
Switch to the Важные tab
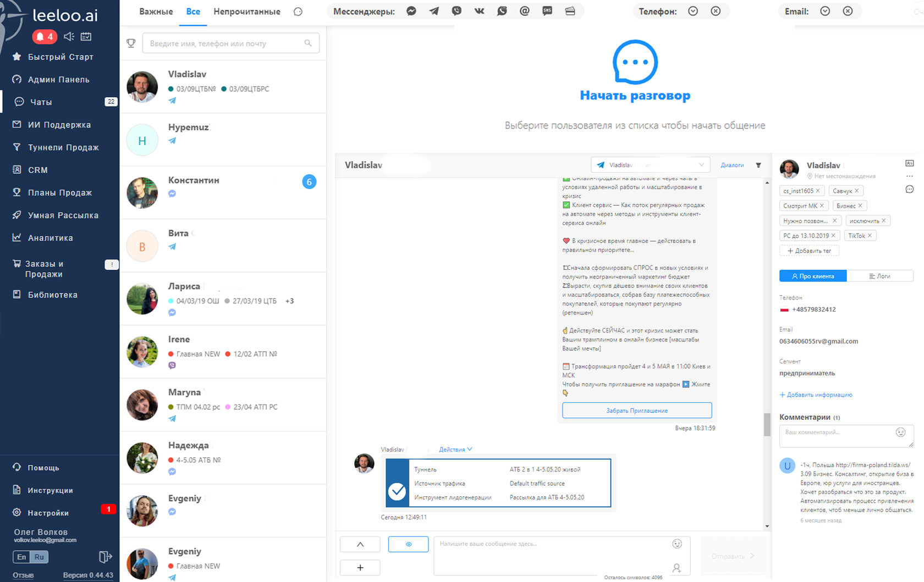tap(156, 12)
